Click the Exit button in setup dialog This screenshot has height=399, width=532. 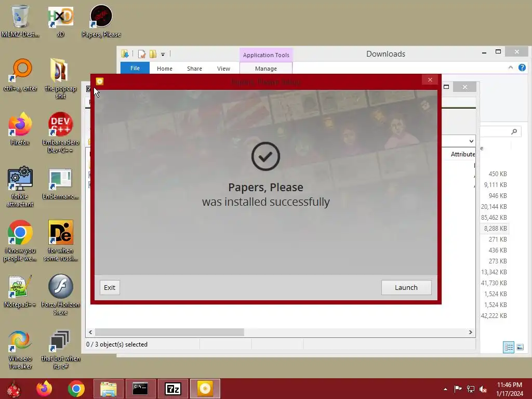click(110, 287)
